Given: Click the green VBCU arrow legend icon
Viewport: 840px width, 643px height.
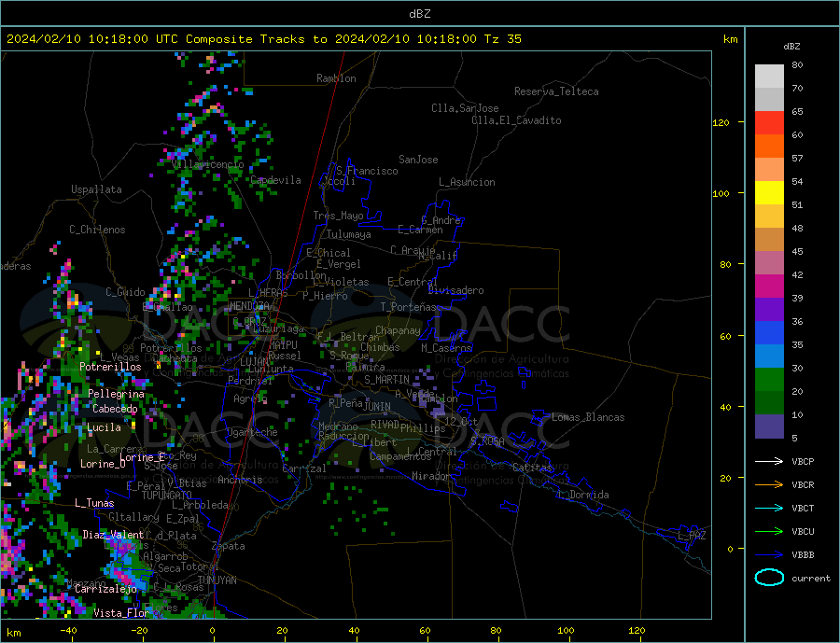Looking at the screenshot, I should tap(769, 532).
